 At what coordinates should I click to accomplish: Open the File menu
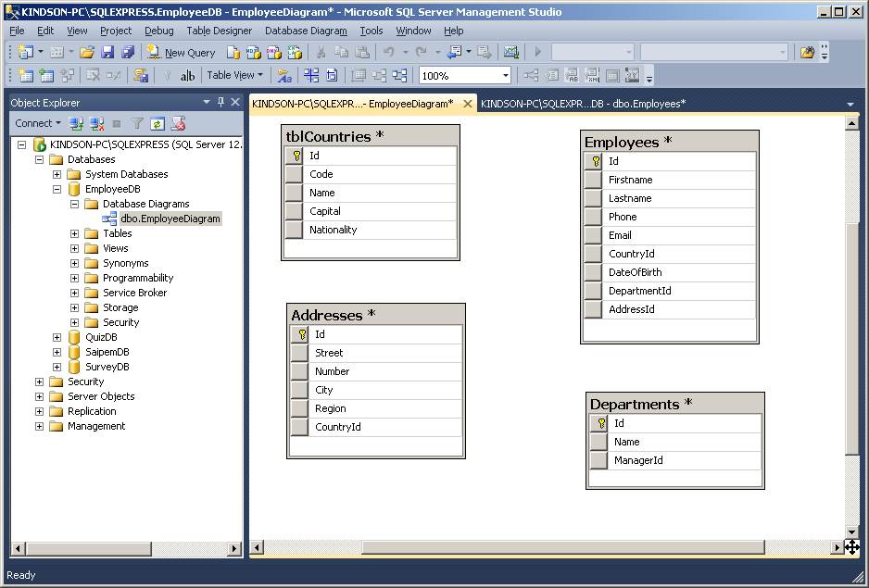(18, 31)
